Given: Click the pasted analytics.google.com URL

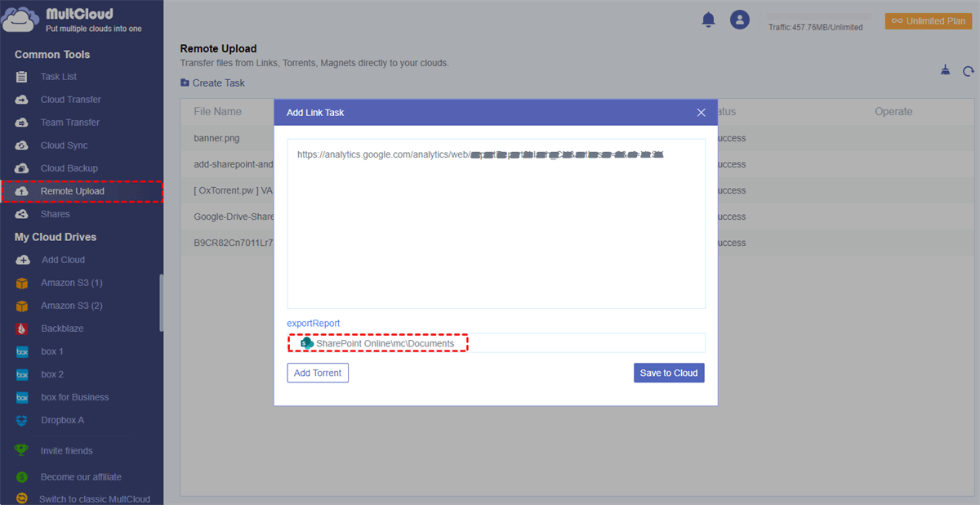Looking at the screenshot, I should coord(480,154).
